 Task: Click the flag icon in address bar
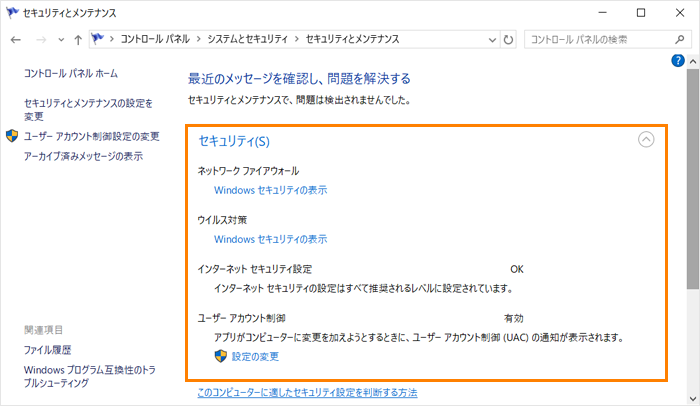(x=97, y=39)
